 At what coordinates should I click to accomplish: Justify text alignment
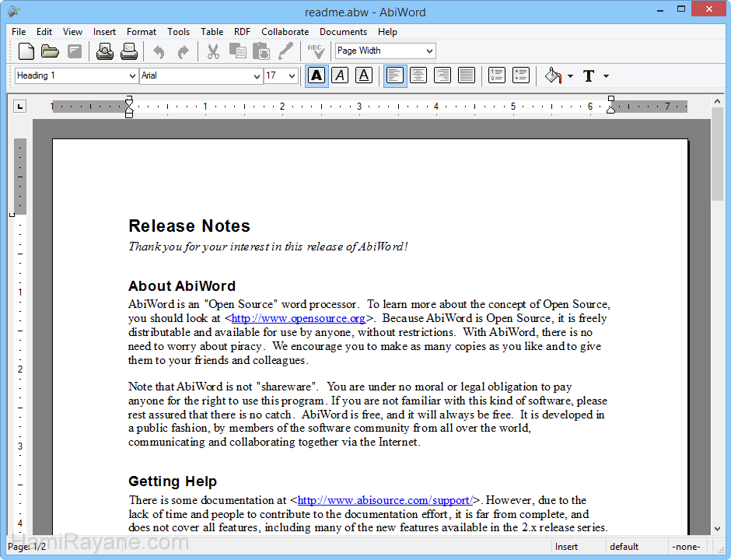pyautogui.click(x=466, y=75)
